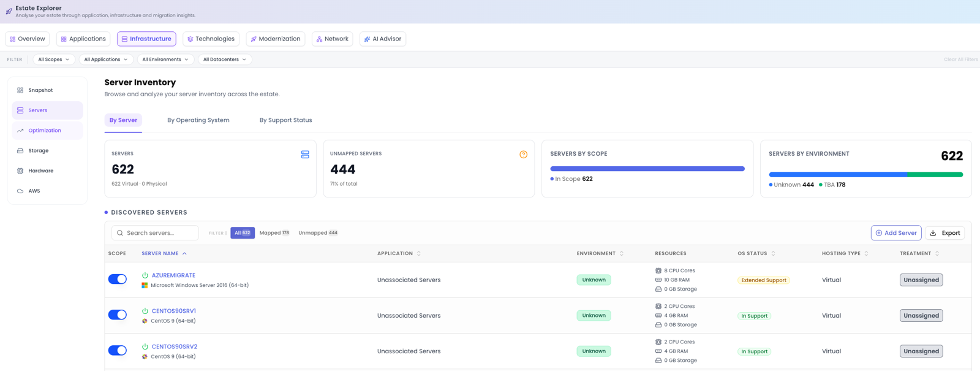Open the CENTOS90SRV2 server link
The height and width of the screenshot is (371, 980).
175,346
